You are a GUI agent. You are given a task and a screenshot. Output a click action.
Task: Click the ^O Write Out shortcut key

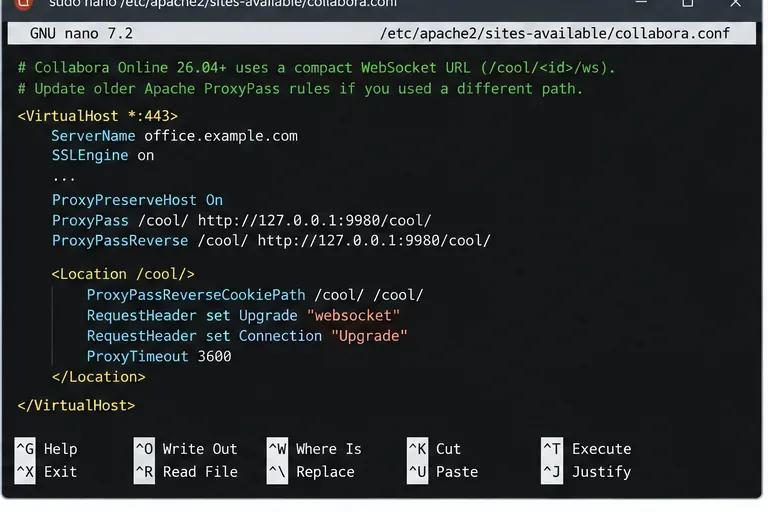click(x=144, y=449)
